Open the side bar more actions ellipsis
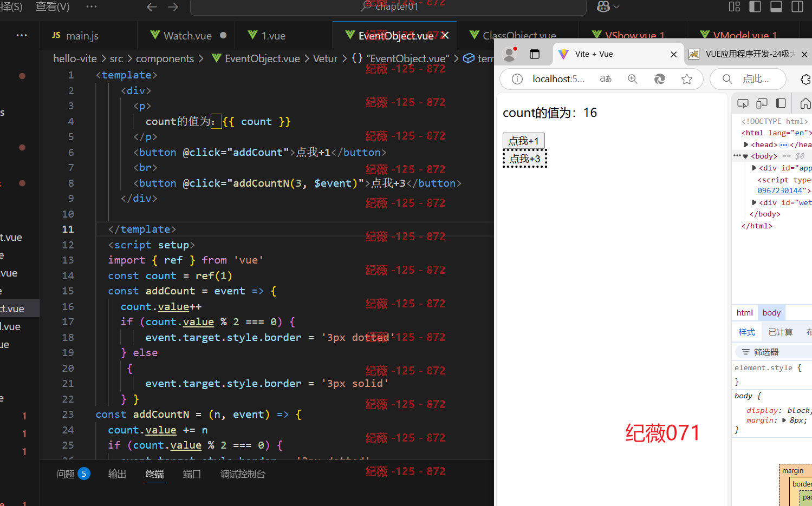Viewport: 812px width, 506px height. 22,35
